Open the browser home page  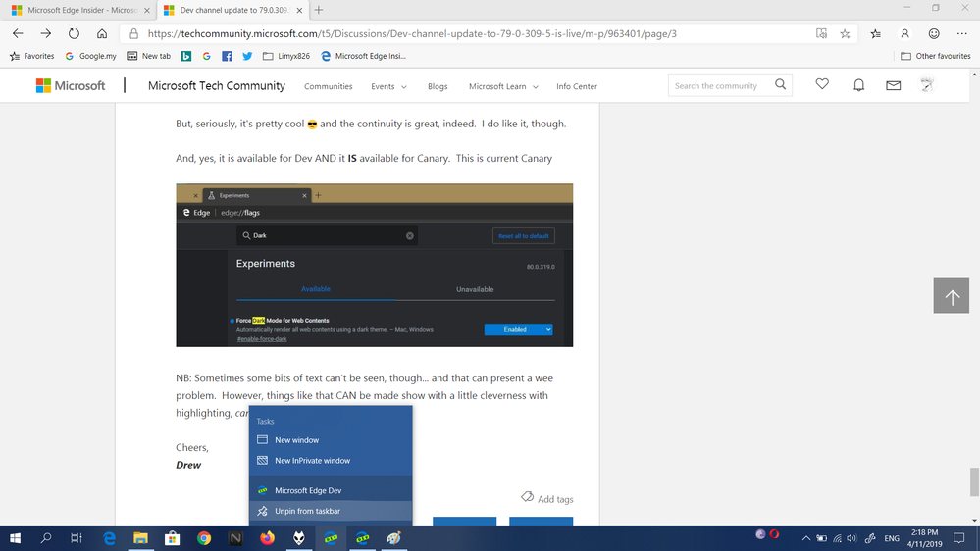click(x=102, y=33)
